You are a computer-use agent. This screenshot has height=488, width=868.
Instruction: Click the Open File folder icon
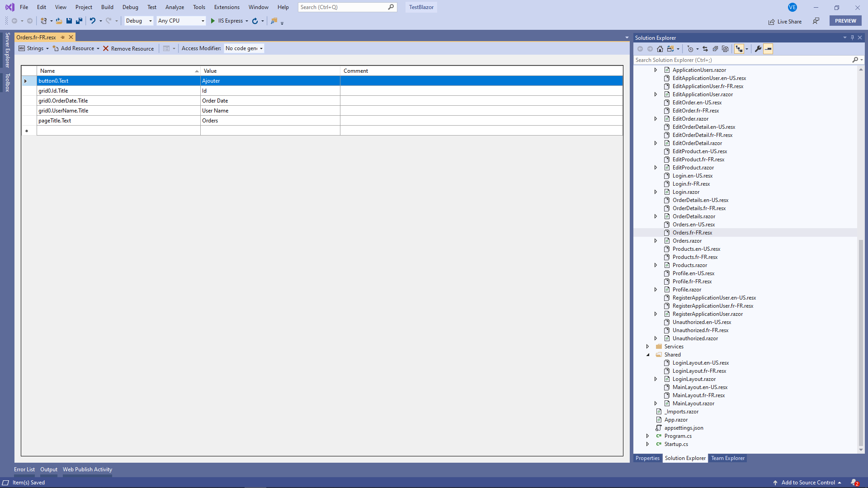pos(59,21)
